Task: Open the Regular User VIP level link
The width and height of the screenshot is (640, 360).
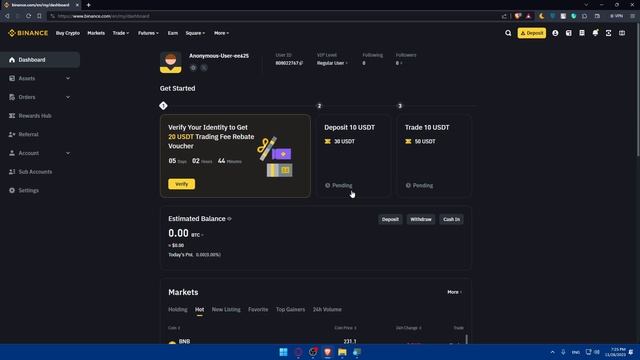Action: [x=332, y=63]
